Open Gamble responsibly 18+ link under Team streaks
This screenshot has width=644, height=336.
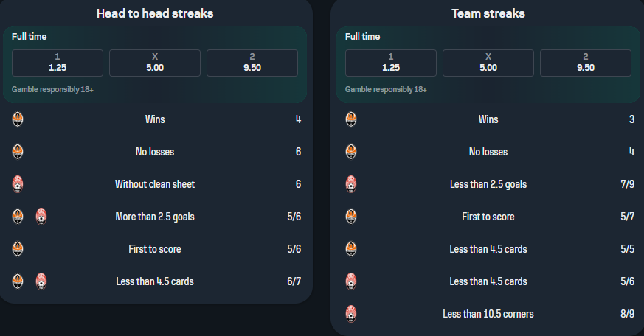tap(386, 89)
